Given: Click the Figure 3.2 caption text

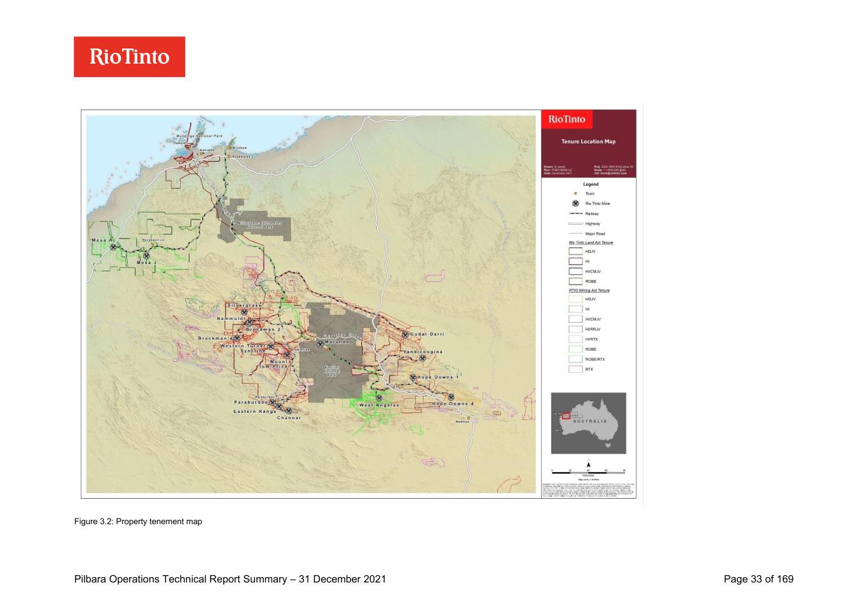Looking at the screenshot, I should point(138,522).
